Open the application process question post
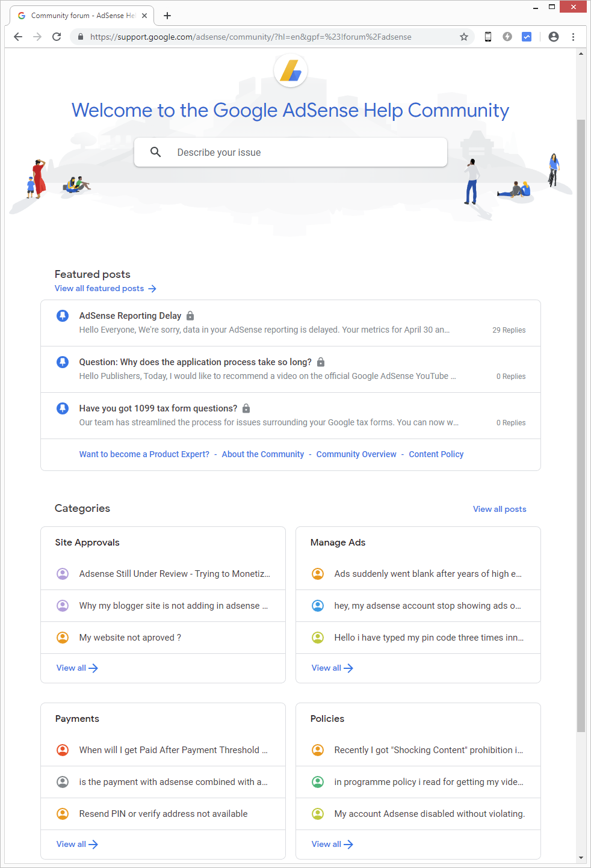 (x=196, y=362)
